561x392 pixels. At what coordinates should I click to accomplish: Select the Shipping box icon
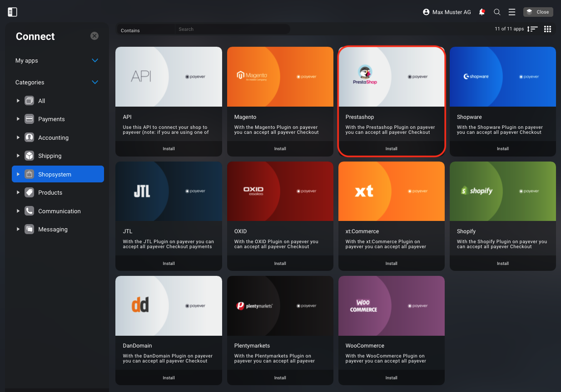coord(30,156)
